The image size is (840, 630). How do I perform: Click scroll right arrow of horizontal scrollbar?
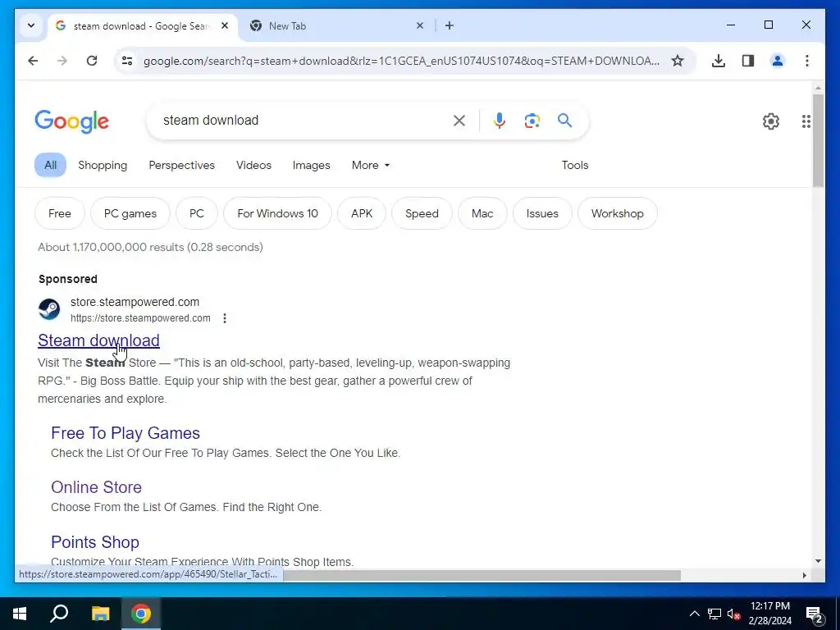point(804,575)
